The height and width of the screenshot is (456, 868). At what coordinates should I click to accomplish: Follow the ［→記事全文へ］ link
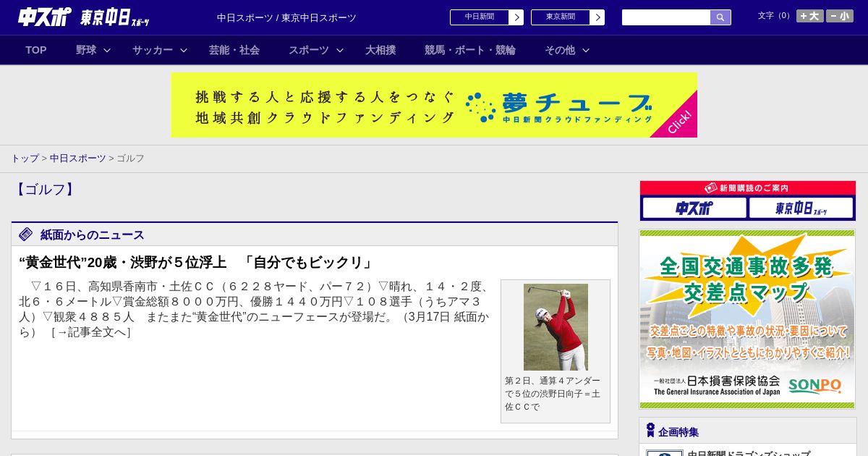(91, 332)
